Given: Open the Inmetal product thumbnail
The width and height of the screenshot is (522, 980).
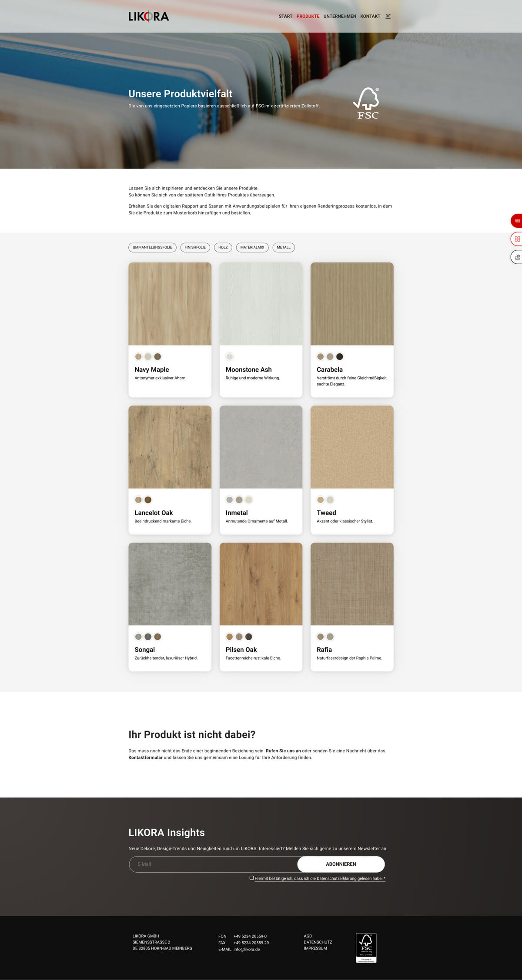Looking at the screenshot, I should tap(261, 447).
